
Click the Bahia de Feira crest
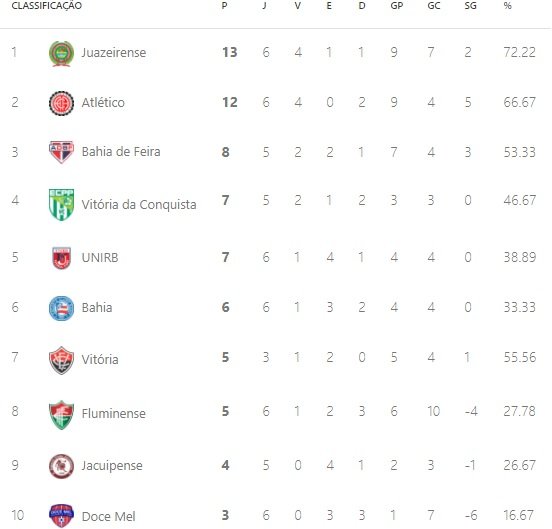61,152
